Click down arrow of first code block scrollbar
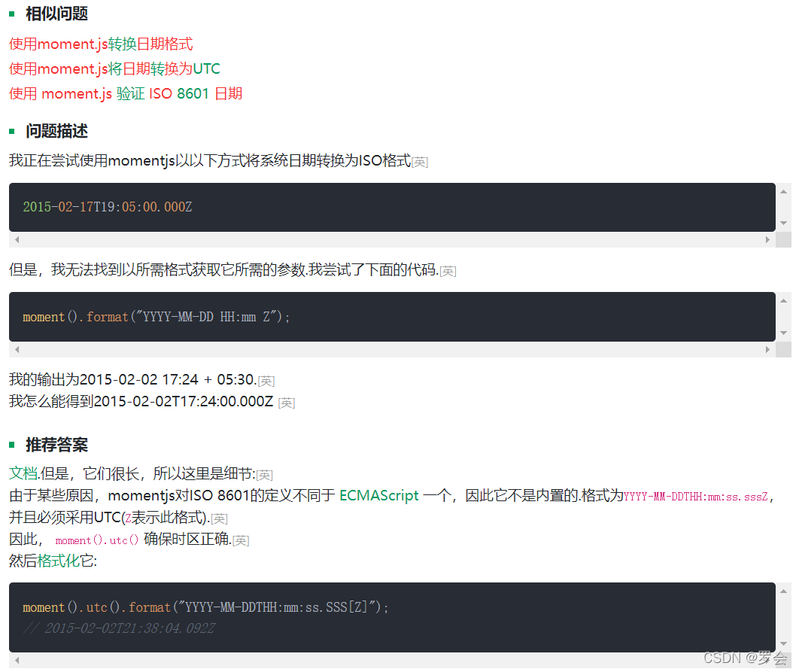Screen dimensions: 799x672 (783, 223)
